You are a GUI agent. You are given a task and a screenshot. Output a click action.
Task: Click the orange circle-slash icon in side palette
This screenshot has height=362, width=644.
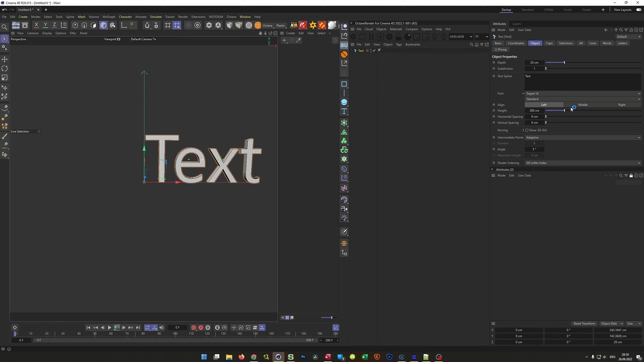point(344,54)
